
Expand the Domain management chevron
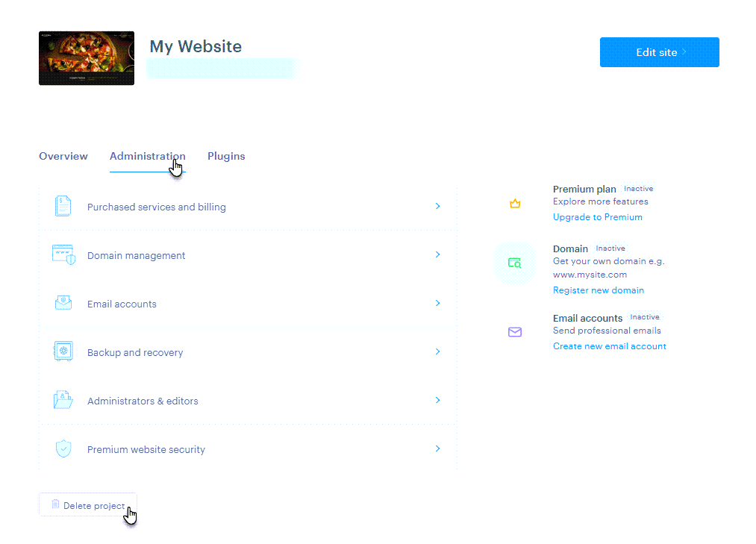(x=438, y=254)
